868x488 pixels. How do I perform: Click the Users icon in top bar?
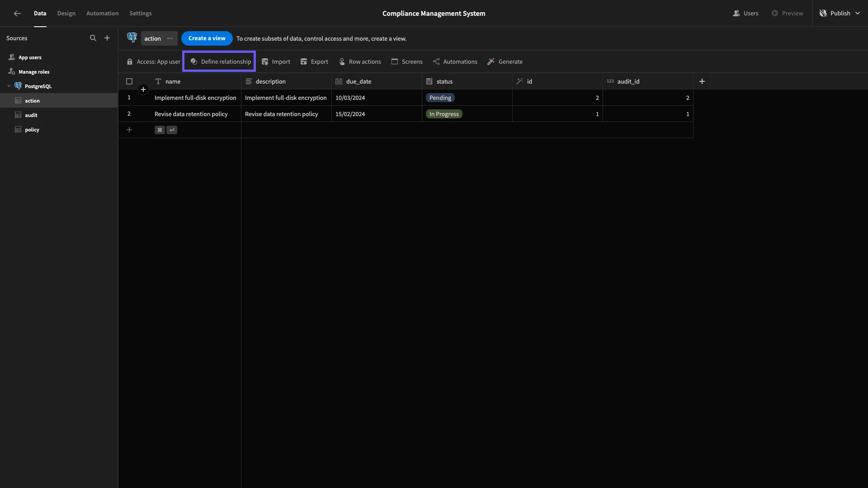pyautogui.click(x=736, y=14)
